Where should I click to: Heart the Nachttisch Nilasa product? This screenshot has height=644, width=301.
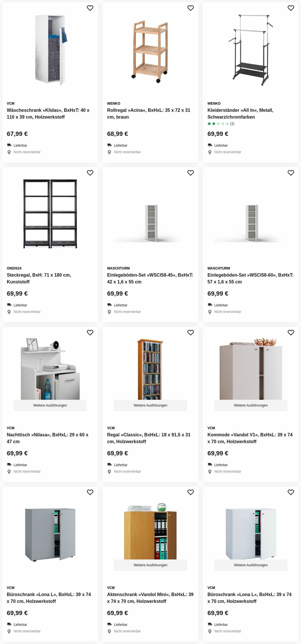point(90,332)
